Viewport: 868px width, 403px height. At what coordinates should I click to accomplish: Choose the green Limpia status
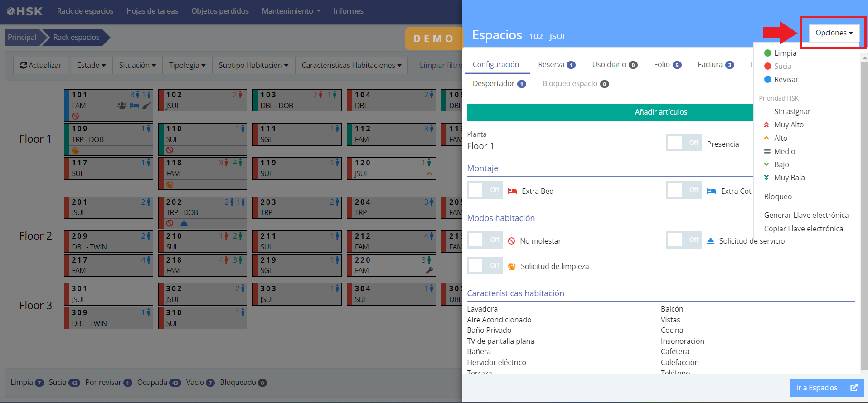(x=785, y=53)
